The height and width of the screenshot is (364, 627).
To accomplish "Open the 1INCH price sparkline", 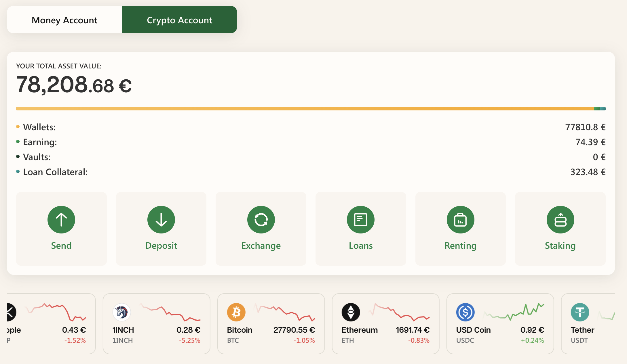I will pos(170,312).
